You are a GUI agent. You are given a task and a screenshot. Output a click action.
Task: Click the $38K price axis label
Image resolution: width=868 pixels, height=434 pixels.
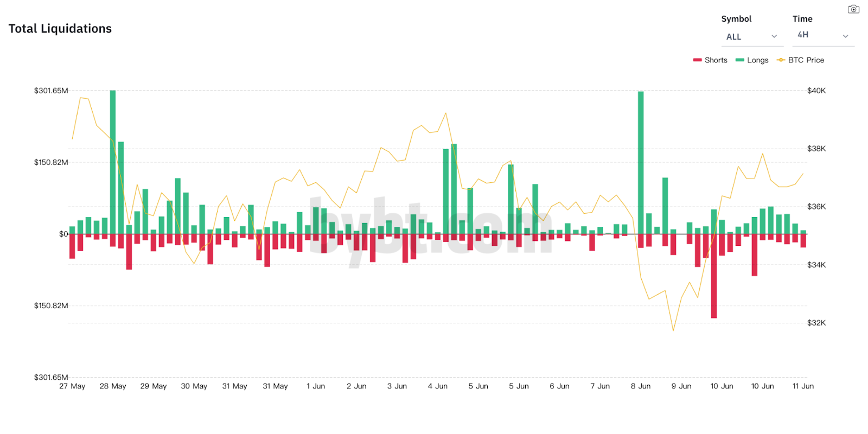click(x=816, y=149)
